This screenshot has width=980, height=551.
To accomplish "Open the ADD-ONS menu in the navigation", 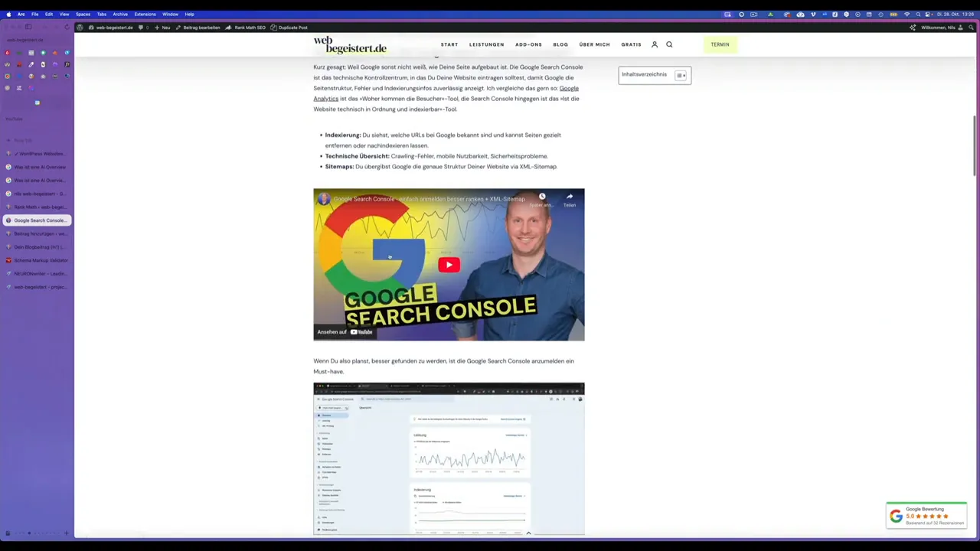I will (528, 44).
